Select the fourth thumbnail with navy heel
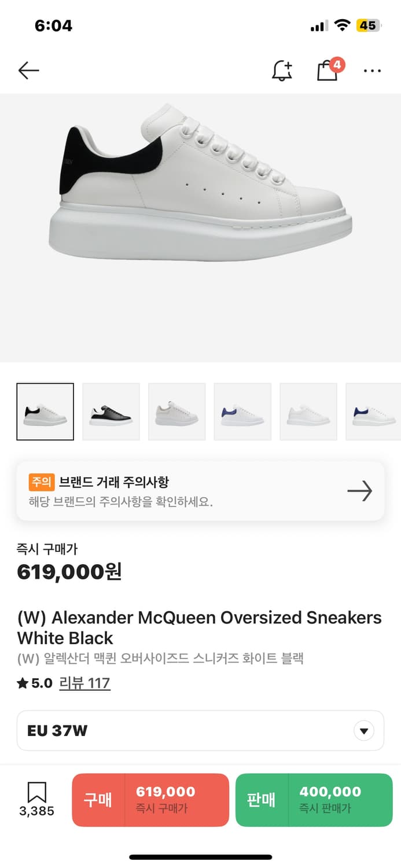This screenshot has width=401, height=868. 242,411
